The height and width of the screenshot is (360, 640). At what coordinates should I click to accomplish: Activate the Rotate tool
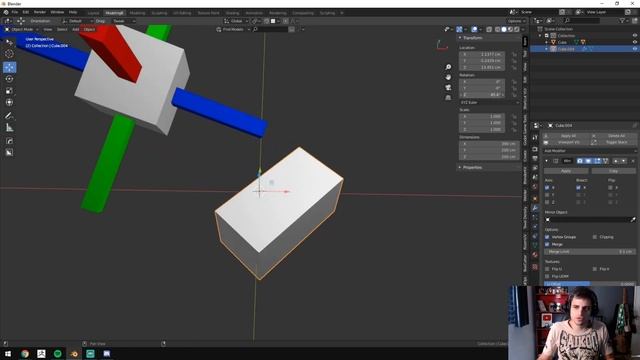click(9, 79)
